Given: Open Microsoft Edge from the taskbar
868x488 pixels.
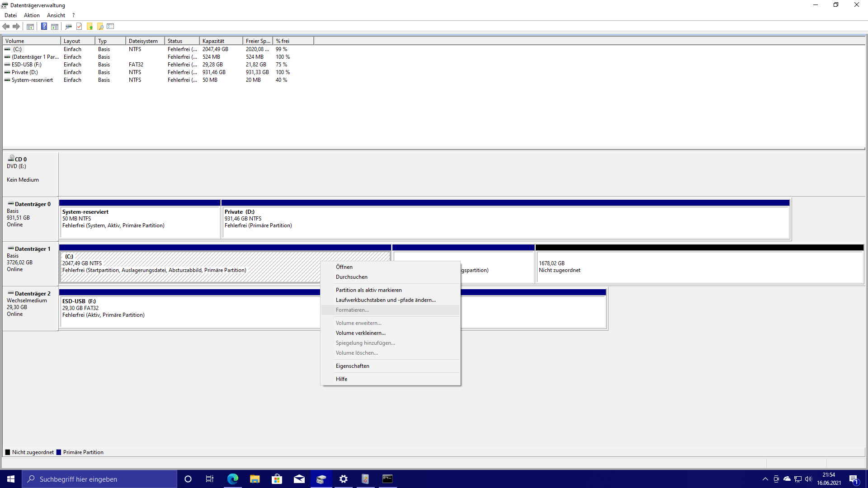Looking at the screenshot, I should [x=233, y=479].
